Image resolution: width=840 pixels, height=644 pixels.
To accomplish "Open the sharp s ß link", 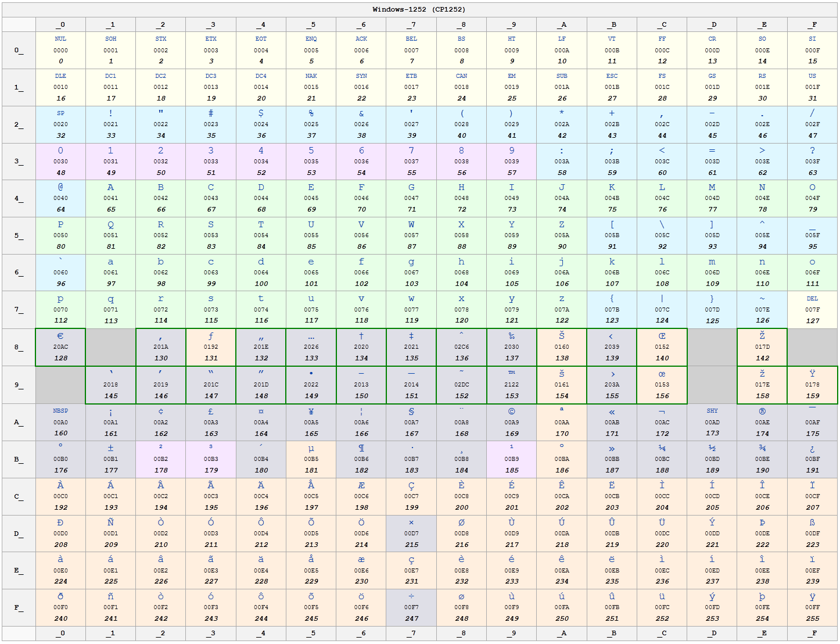I will pyautogui.click(x=812, y=523).
